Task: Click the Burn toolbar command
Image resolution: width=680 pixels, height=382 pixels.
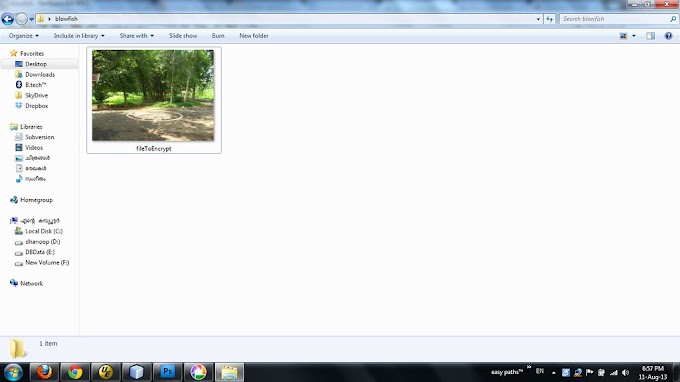Action: pos(218,36)
